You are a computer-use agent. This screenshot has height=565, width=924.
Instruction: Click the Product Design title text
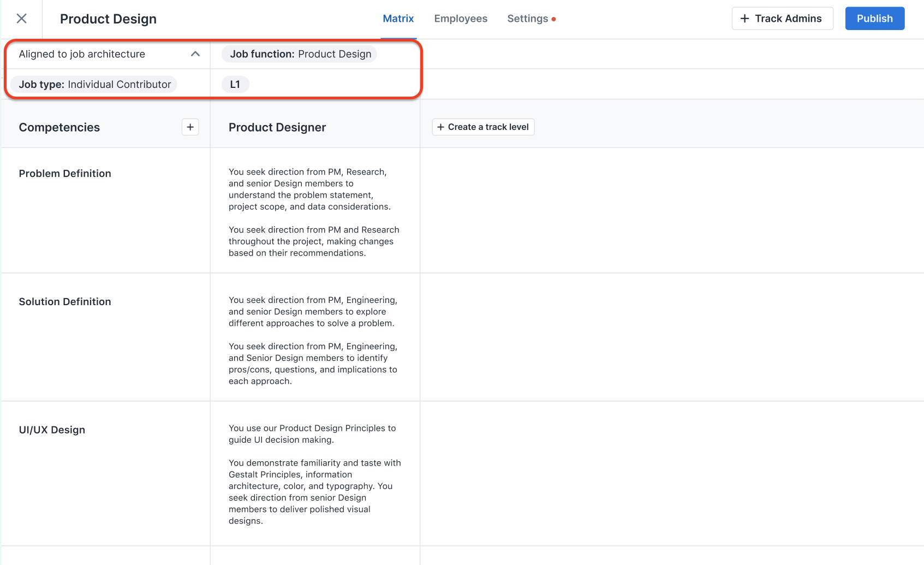click(x=108, y=19)
